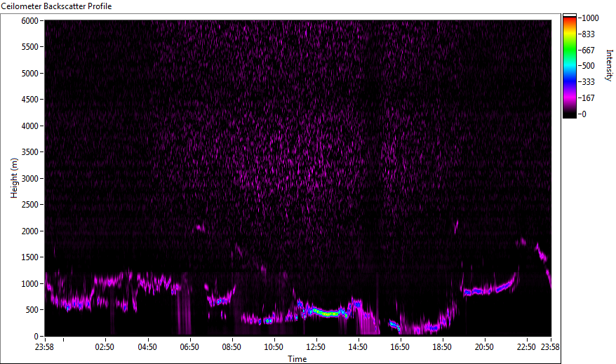Image resolution: width=616 pixels, height=364 pixels.
Task: Click the 20:50 time axis label
Action: coord(484,347)
